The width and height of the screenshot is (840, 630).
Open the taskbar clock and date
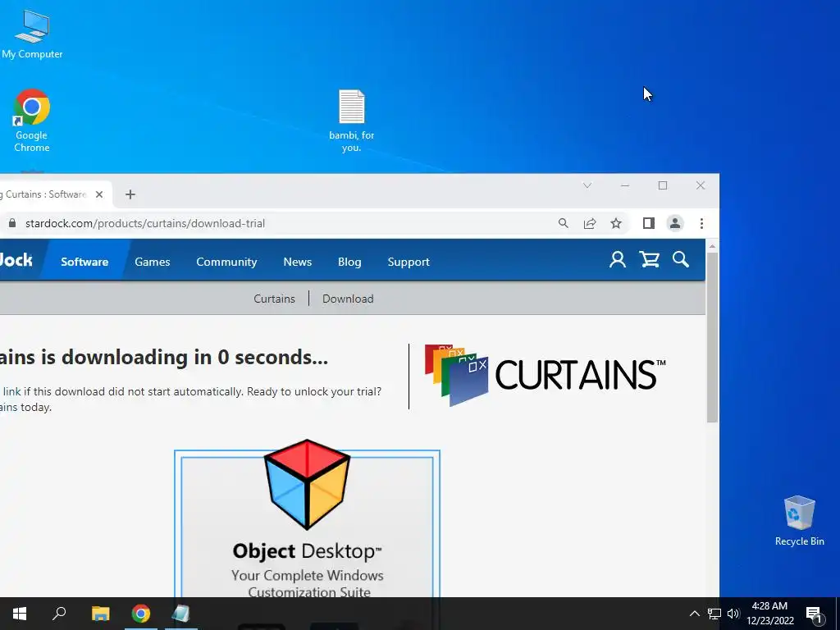click(x=769, y=614)
